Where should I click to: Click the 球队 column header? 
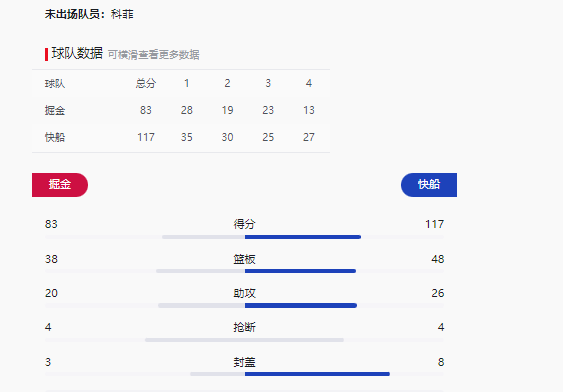point(55,84)
